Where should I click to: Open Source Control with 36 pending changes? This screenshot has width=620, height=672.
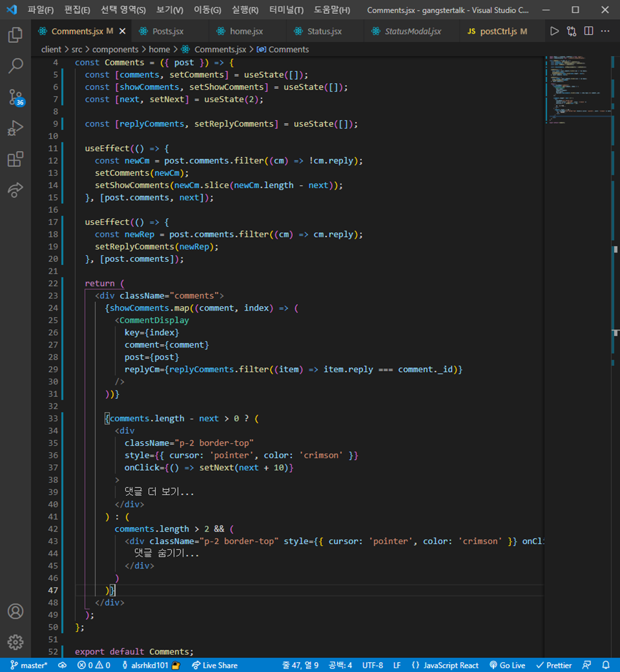pyautogui.click(x=16, y=98)
